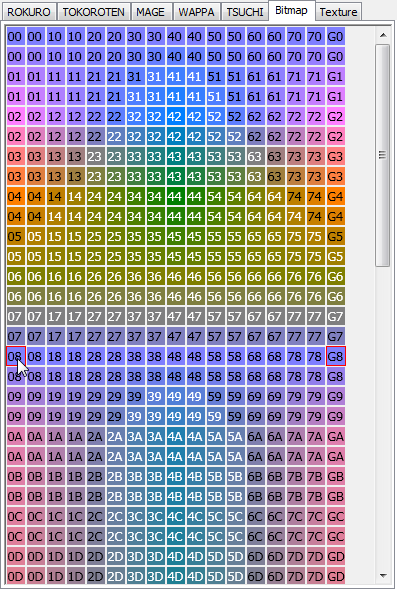The height and width of the screenshot is (590, 397).
Task: Pick the lower GB swatch
Action: coord(335,496)
